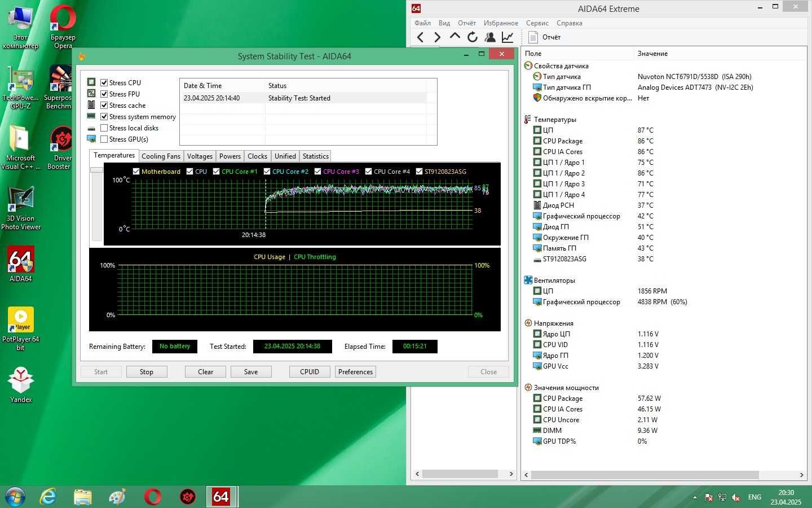
Task: Open the graph icon in AIDA64 toolbar
Action: (x=507, y=37)
